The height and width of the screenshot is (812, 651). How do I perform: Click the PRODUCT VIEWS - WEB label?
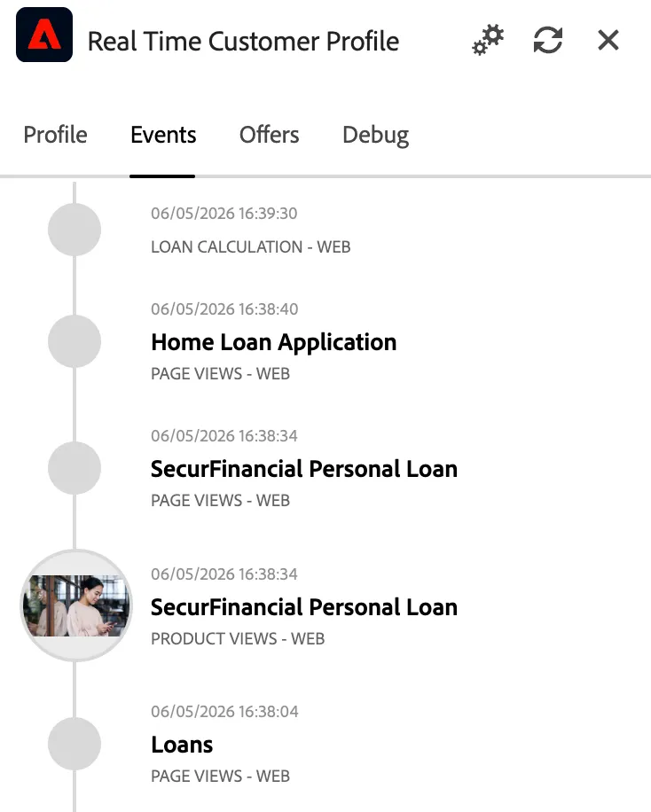238,638
